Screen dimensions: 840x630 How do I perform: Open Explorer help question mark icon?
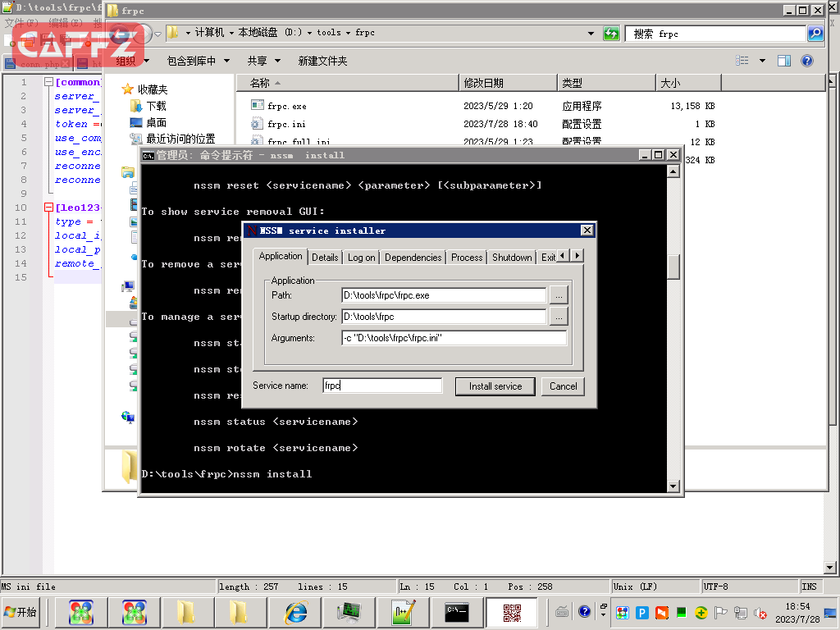pos(807,61)
